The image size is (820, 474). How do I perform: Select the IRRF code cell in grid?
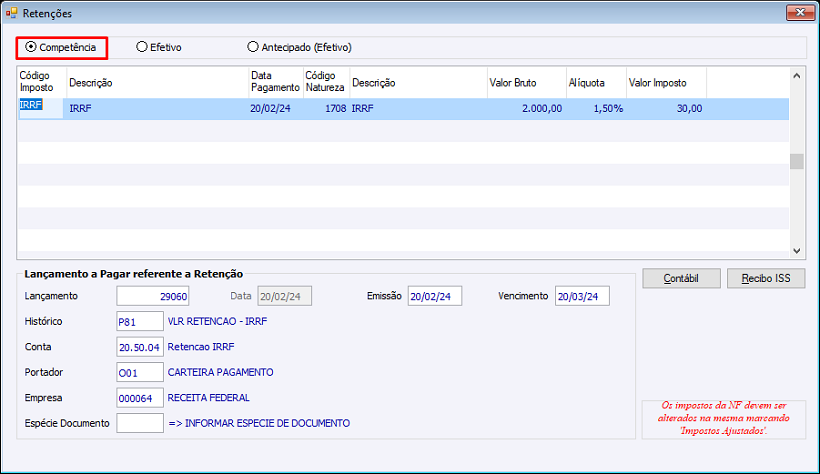tap(41, 108)
